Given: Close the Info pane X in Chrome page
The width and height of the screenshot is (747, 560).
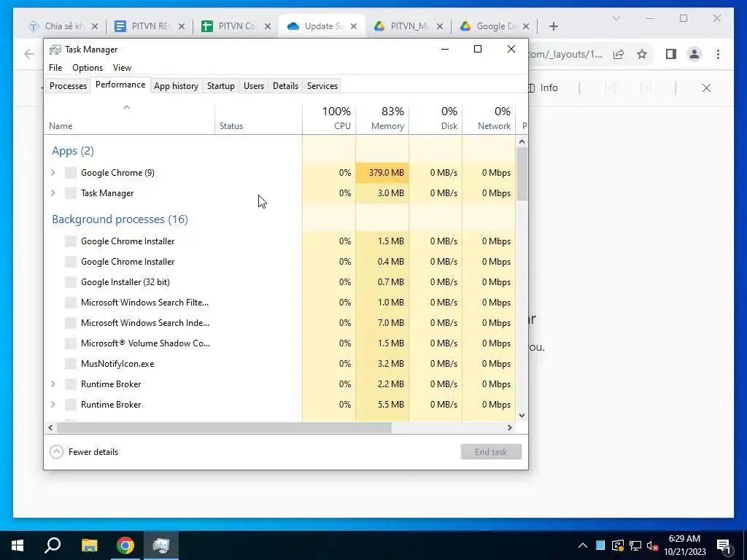Looking at the screenshot, I should [x=706, y=88].
